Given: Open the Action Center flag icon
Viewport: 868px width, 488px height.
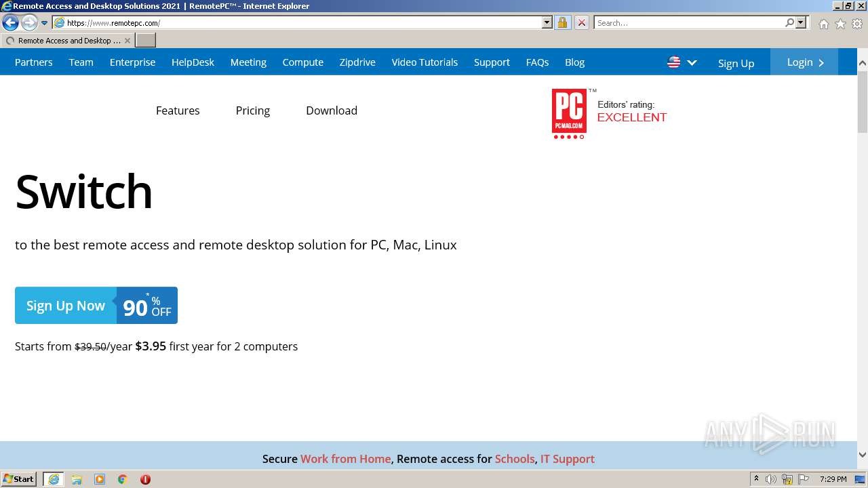Looking at the screenshot, I should [804, 479].
